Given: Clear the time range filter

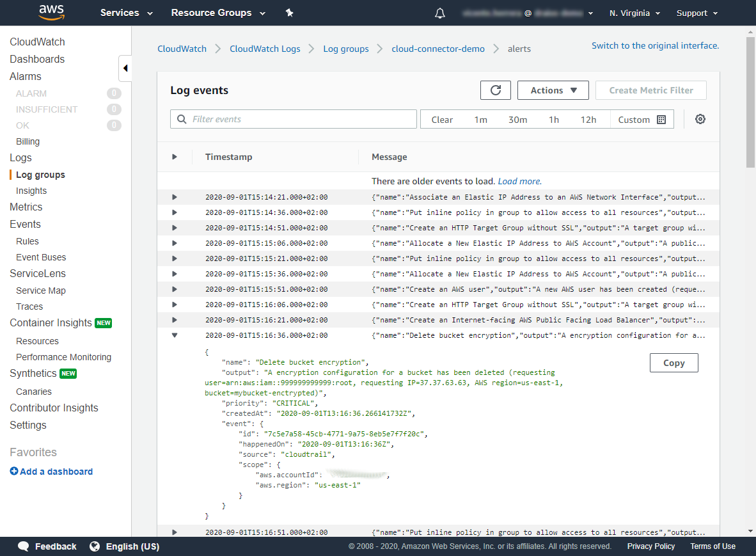Looking at the screenshot, I should (x=442, y=120).
